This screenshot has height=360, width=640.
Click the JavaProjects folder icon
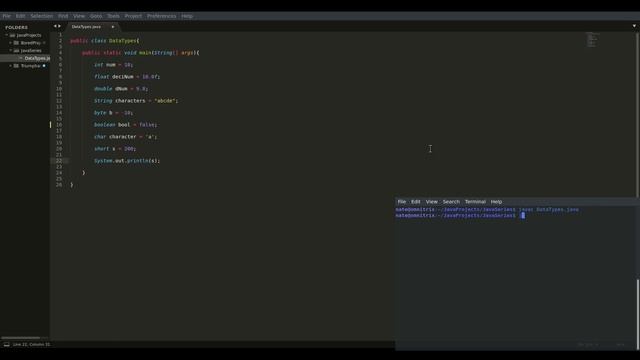pos(12,35)
